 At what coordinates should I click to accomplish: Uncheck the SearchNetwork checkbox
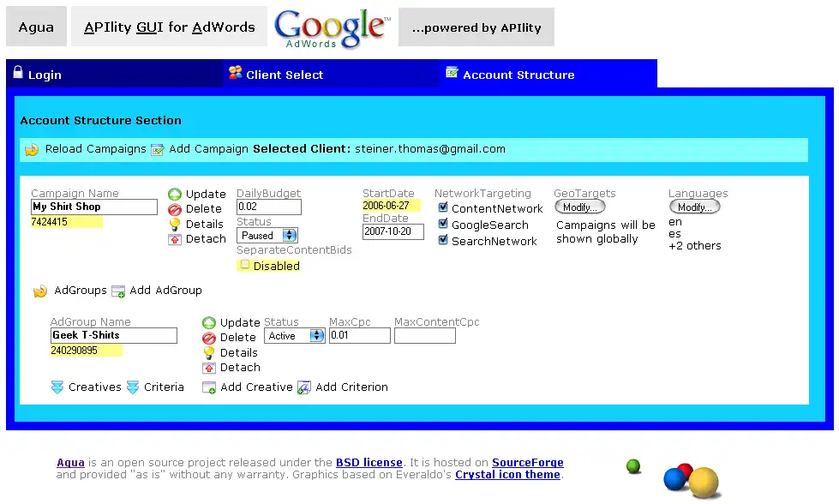click(442, 239)
